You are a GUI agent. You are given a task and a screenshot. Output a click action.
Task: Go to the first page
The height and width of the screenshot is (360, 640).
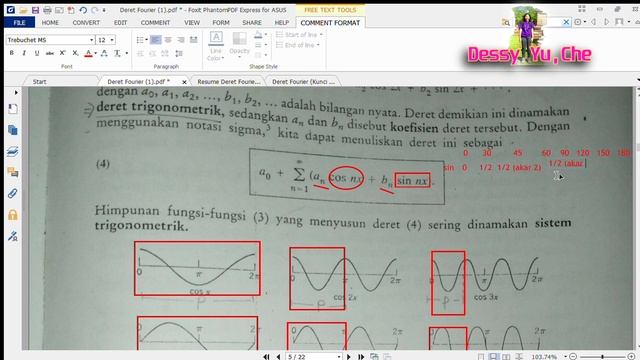coord(266,357)
